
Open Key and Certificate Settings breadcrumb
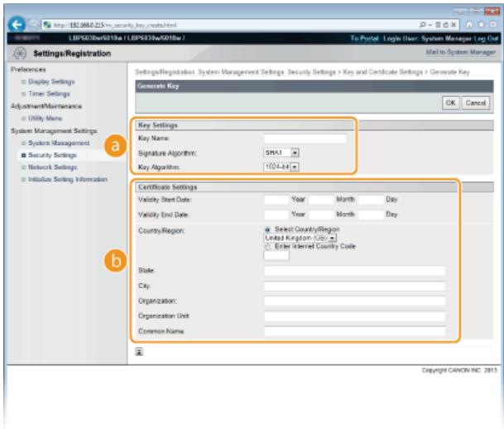click(382, 72)
